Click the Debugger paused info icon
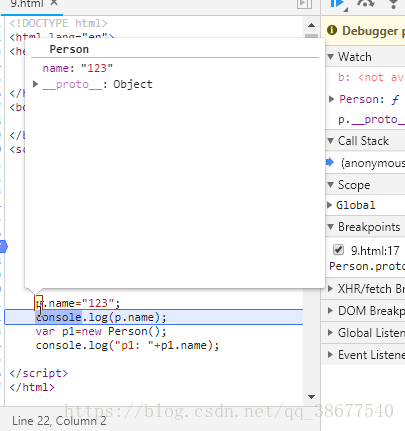405x431 pixels. pos(332,30)
